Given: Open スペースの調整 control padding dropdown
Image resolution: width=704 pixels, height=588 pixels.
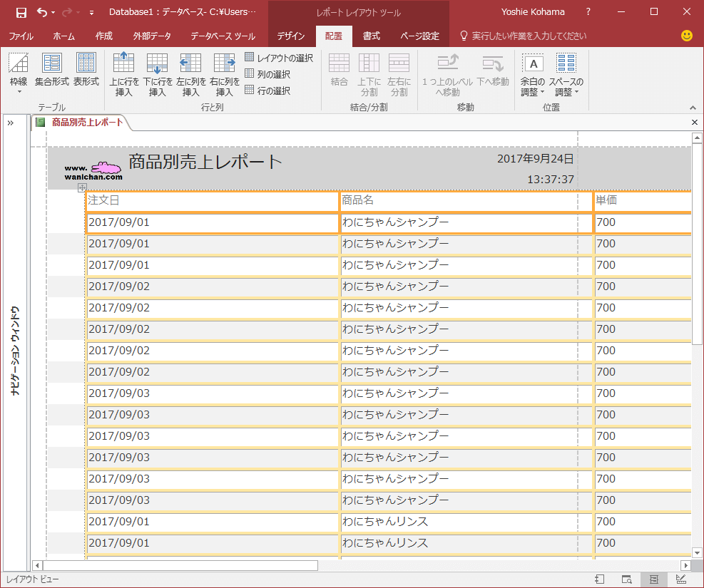Looking at the screenshot, I should coord(566,74).
